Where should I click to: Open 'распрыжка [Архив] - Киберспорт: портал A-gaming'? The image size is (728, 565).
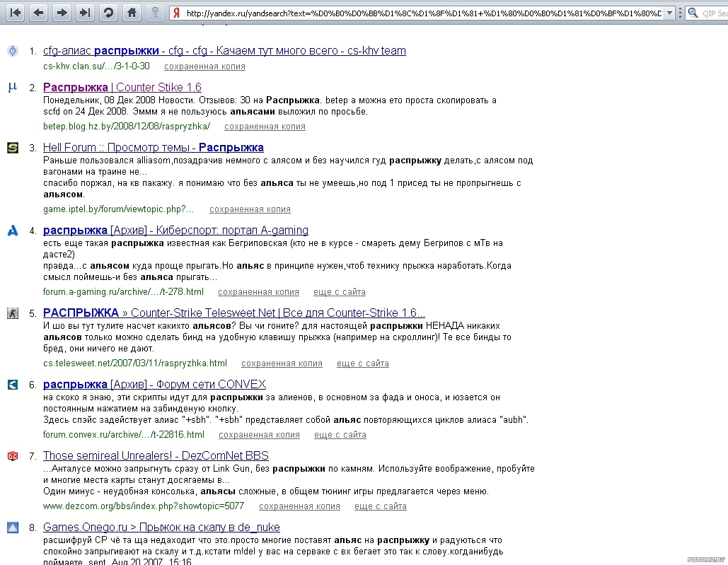pos(175,230)
